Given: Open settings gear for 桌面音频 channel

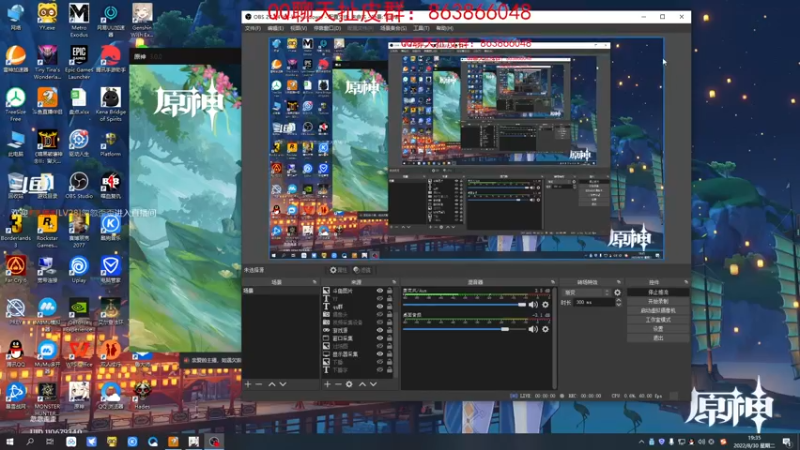Looking at the screenshot, I should (x=545, y=329).
